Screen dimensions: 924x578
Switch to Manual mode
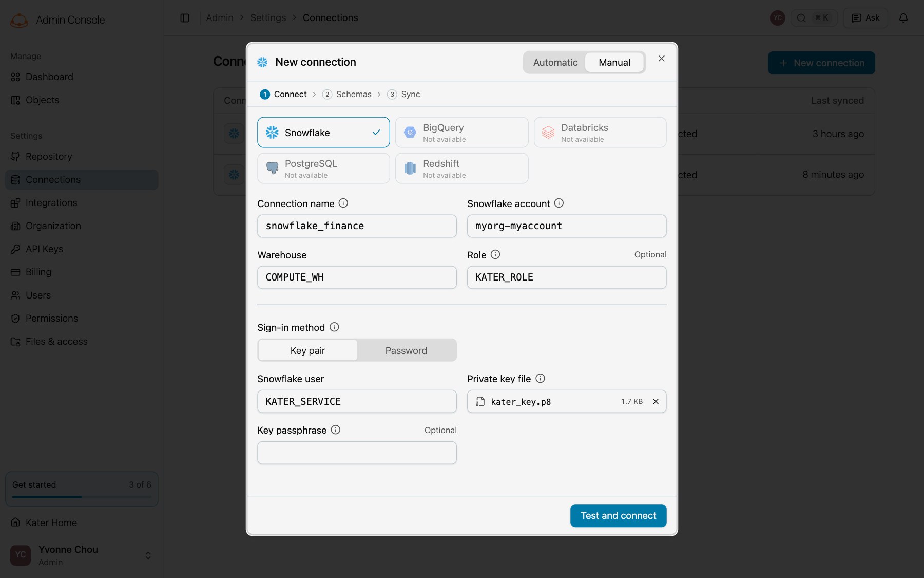point(614,62)
